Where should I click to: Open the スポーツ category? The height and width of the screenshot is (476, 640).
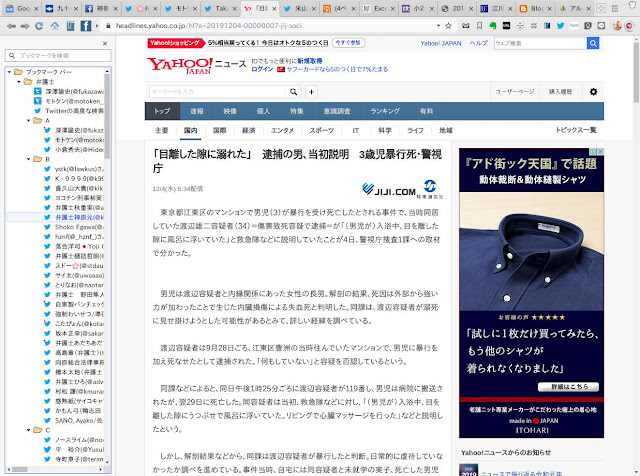pos(322,131)
